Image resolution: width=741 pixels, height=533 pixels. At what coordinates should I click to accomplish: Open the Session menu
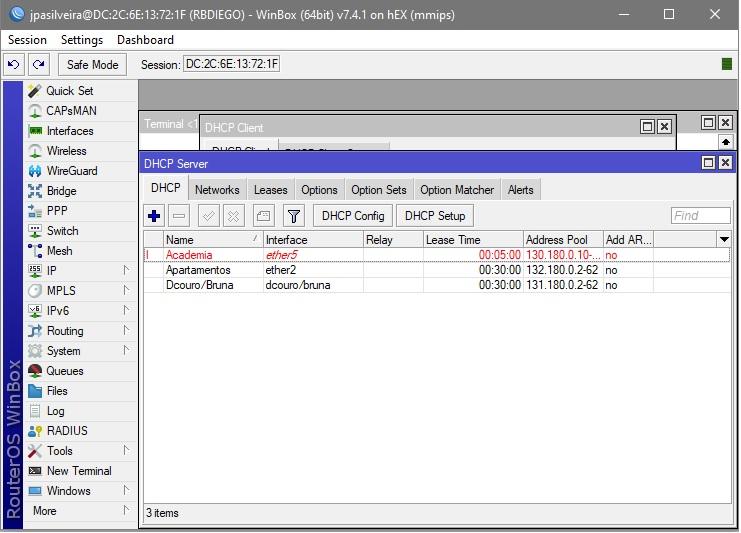[x=27, y=40]
